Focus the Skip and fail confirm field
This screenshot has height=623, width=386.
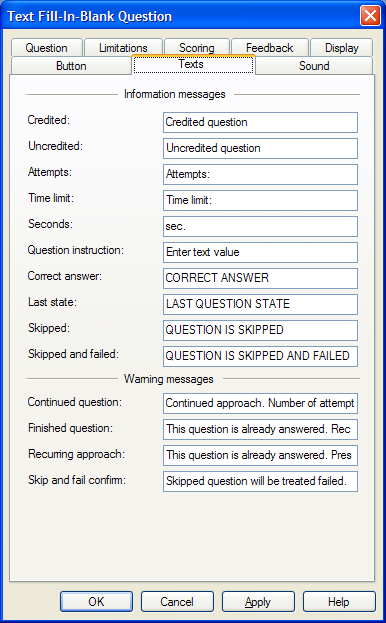[260, 481]
